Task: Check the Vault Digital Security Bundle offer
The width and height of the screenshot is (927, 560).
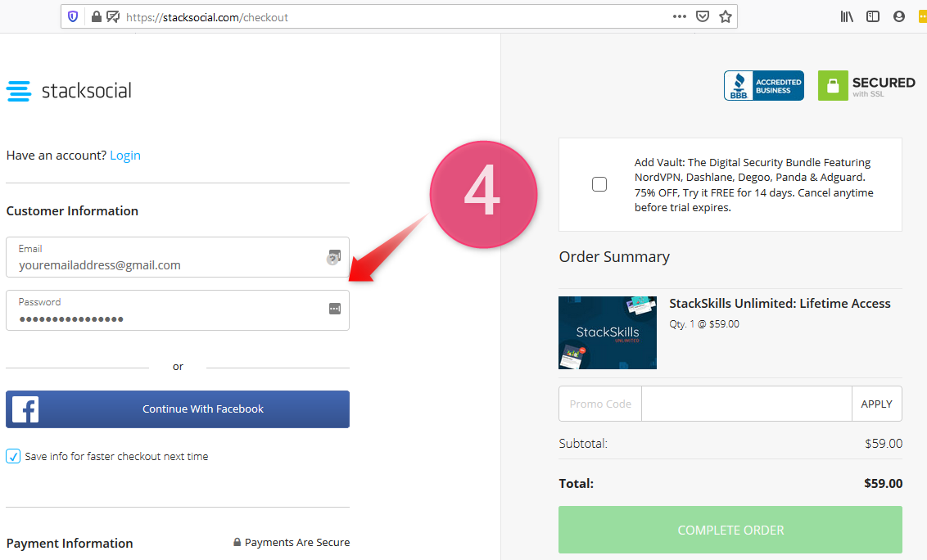Action: pyautogui.click(x=599, y=183)
